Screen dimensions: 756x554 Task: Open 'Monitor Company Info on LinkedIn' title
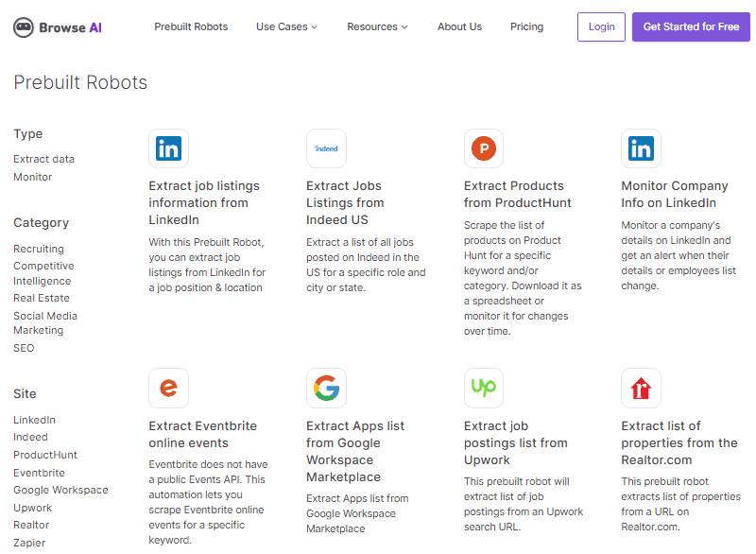click(675, 195)
